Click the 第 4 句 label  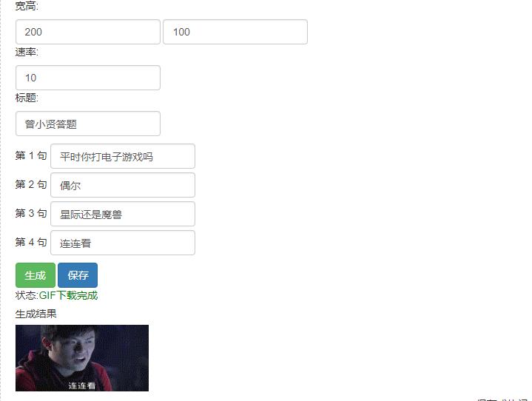31,242
